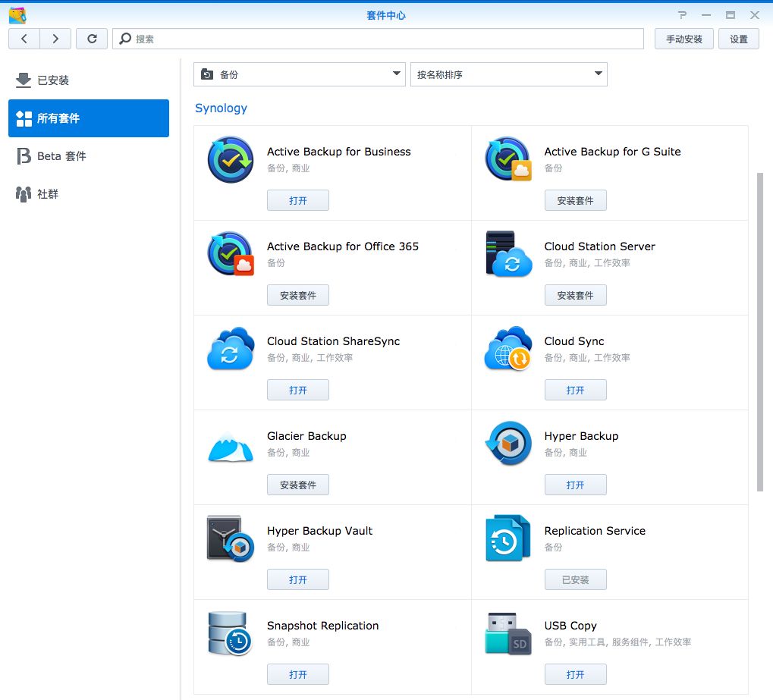Expand the 按名称排序 sort dropdown
The height and width of the screenshot is (700, 773).
click(x=509, y=74)
